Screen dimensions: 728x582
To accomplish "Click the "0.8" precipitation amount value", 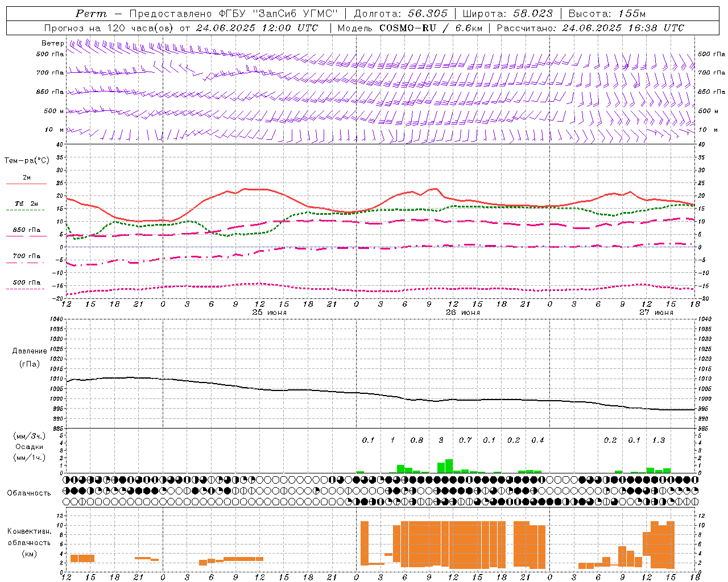I will tap(417, 440).
